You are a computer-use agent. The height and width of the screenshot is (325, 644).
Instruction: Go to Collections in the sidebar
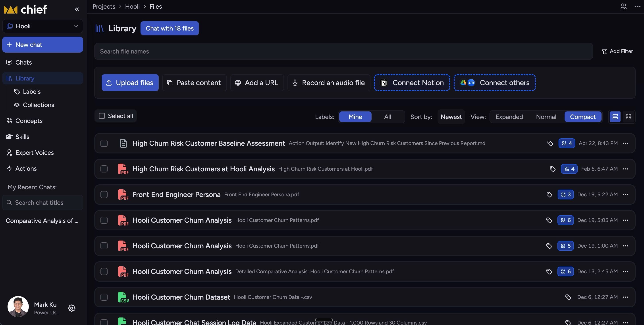pyautogui.click(x=38, y=105)
